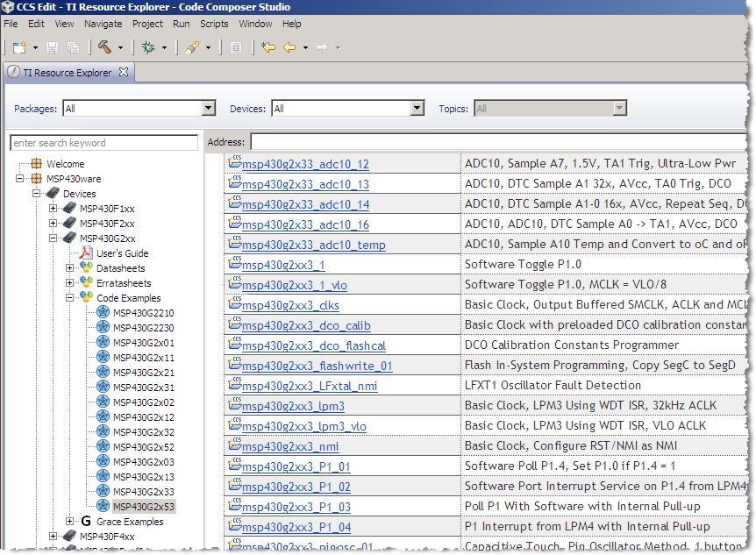Image resolution: width=756 pixels, height=555 pixels.
Task: Click the MSP430G2x33 device icon
Action: (x=103, y=491)
